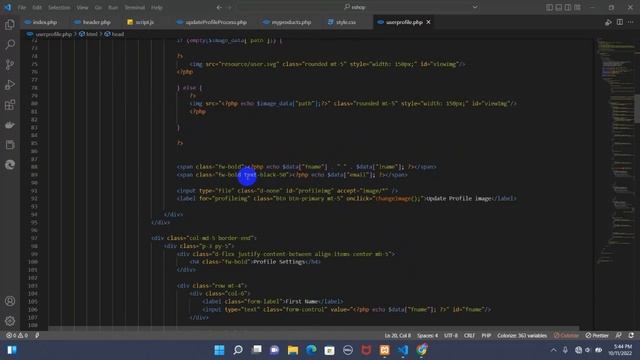Screen dimensions: 640x360
Task: Click the VS Code logo in title bar
Action: [x=8, y=7]
